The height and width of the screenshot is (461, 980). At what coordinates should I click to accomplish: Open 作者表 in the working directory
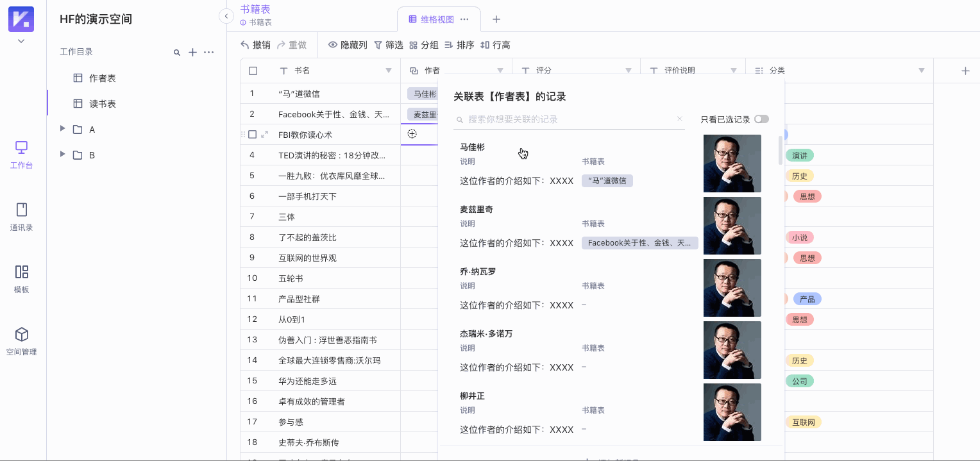click(103, 78)
